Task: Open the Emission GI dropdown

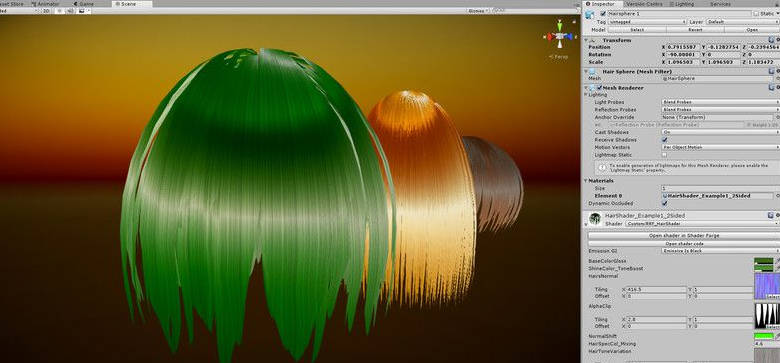Action: (x=721, y=251)
